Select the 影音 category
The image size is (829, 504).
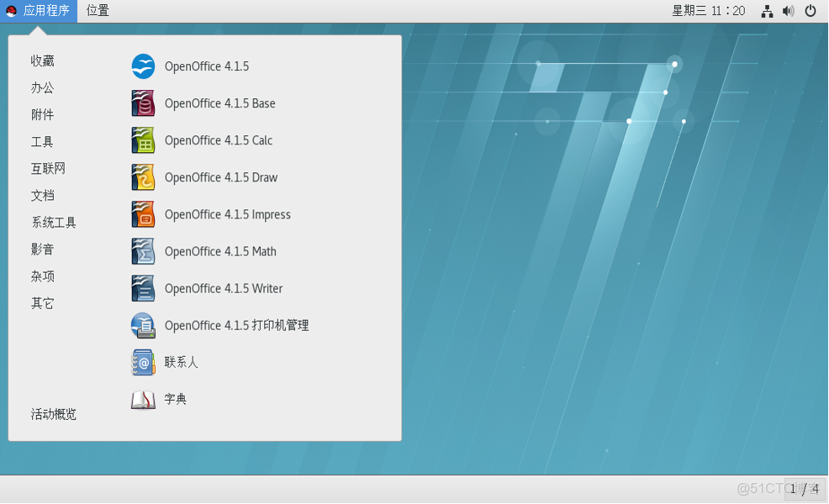click(x=42, y=249)
